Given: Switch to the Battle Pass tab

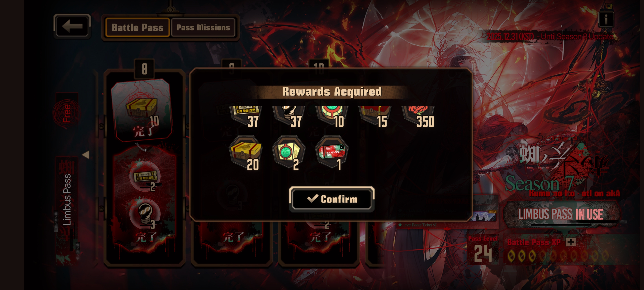Looking at the screenshot, I should click(137, 28).
